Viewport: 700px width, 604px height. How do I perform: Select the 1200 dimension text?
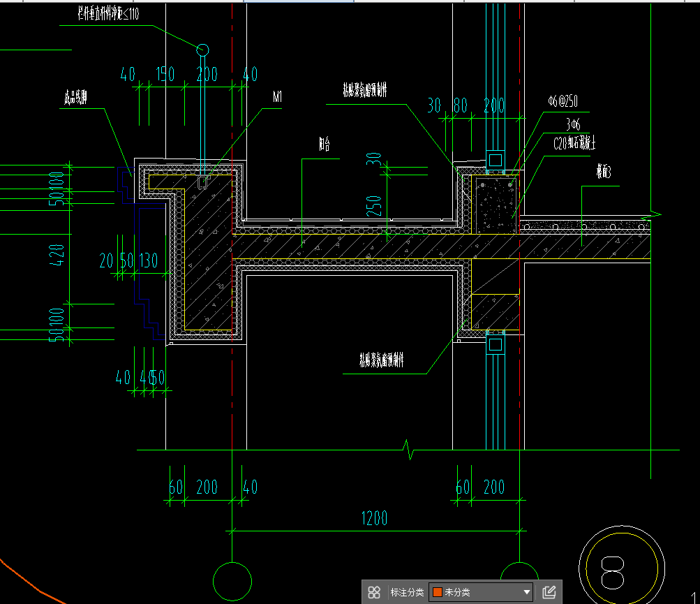374,518
